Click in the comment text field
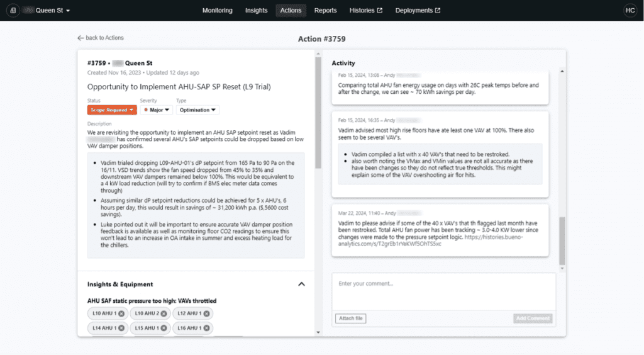 (x=443, y=291)
